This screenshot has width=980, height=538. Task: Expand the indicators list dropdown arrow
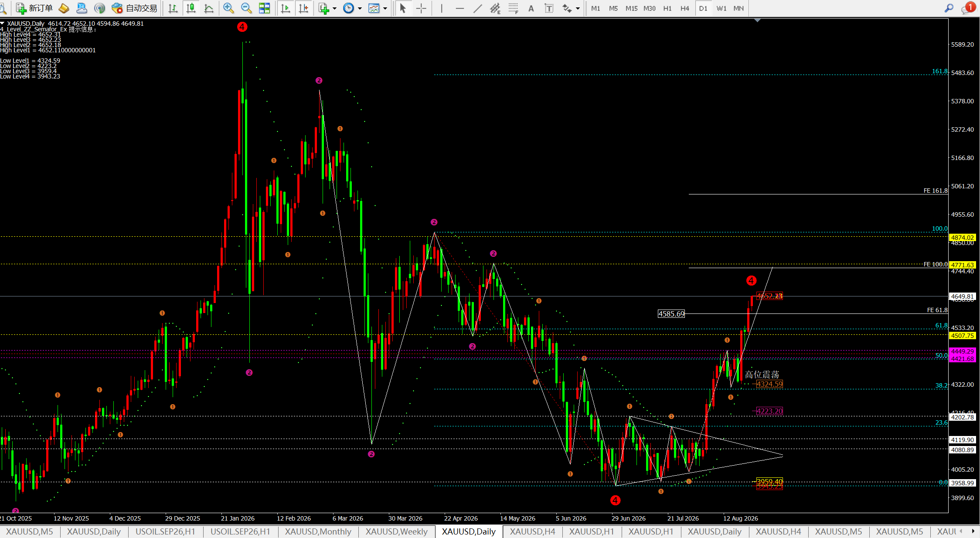coord(334,8)
